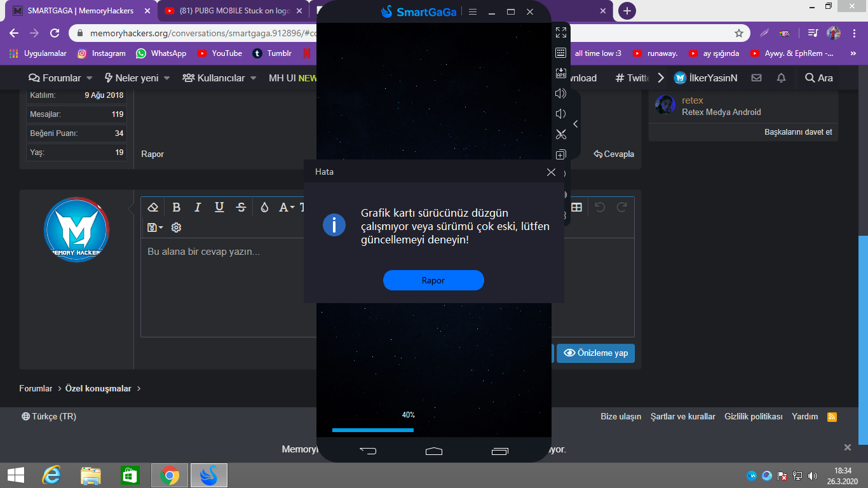Open drafts save dropdown in editor
Image resolution: width=868 pixels, height=488 pixels.
(155, 227)
